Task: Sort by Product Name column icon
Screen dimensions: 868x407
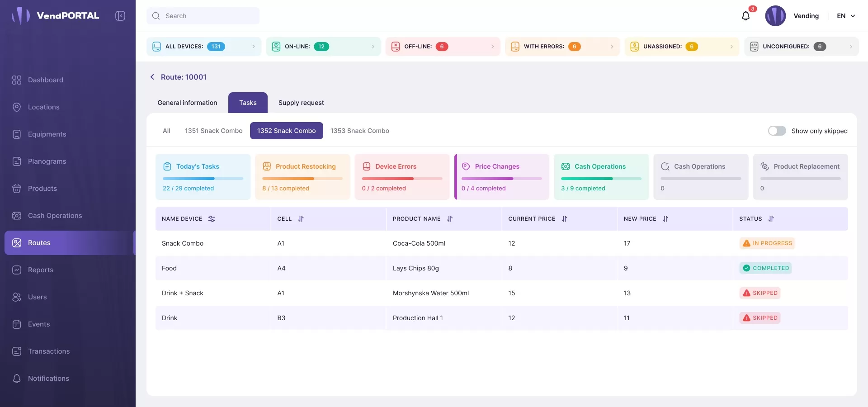Action: pos(450,219)
